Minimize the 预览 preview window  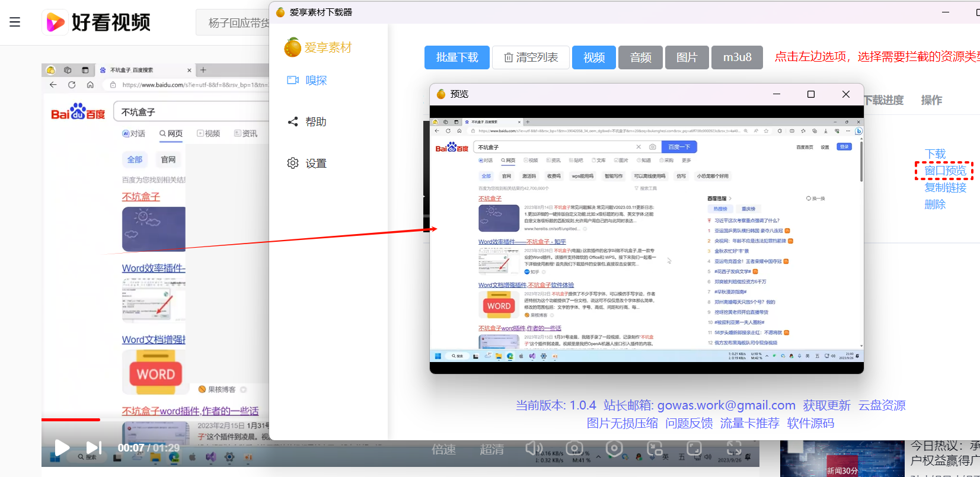pyautogui.click(x=776, y=94)
